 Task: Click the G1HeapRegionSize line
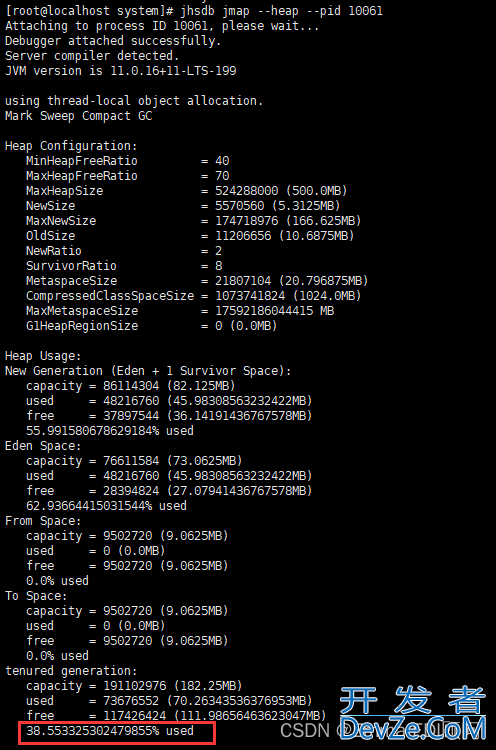click(152, 326)
